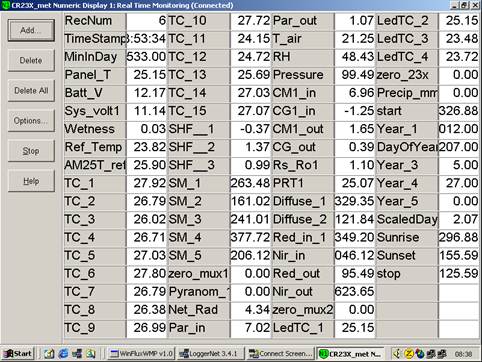
Task: Click the colorful globe tray icon
Action: click(420, 354)
